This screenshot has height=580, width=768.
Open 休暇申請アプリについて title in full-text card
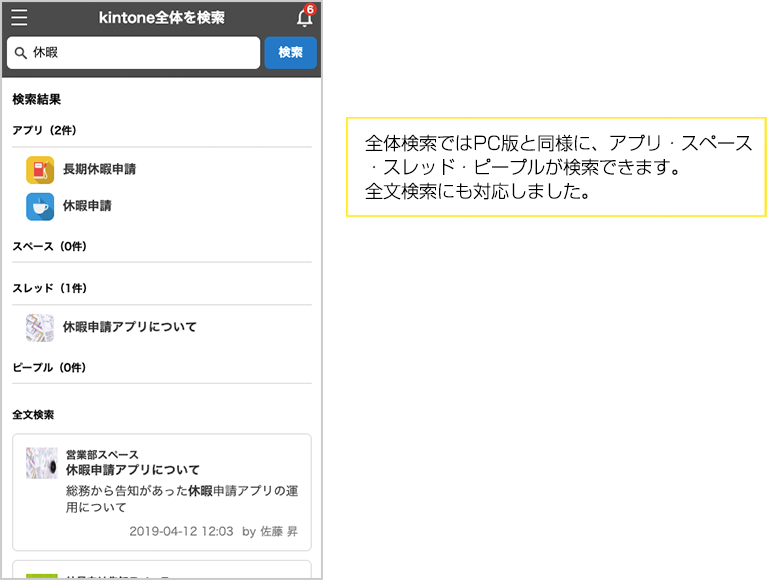(x=133, y=470)
